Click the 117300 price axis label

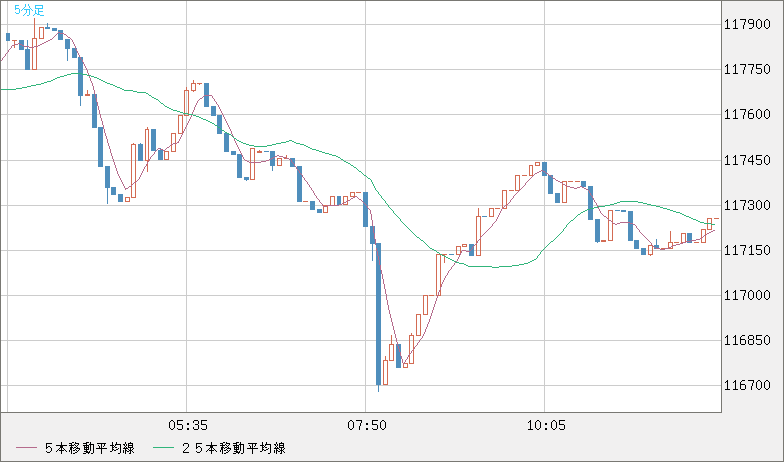[x=747, y=205]
